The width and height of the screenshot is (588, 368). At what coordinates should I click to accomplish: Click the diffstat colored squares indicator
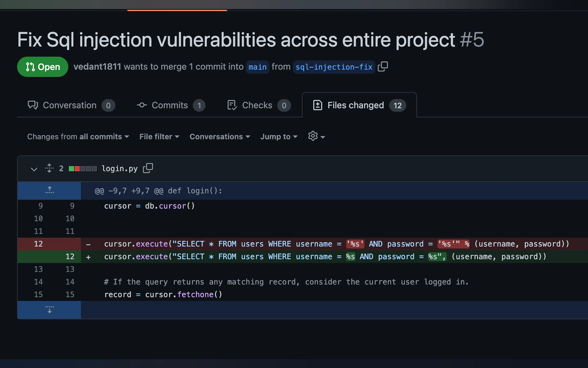click(x=83, y=169)
